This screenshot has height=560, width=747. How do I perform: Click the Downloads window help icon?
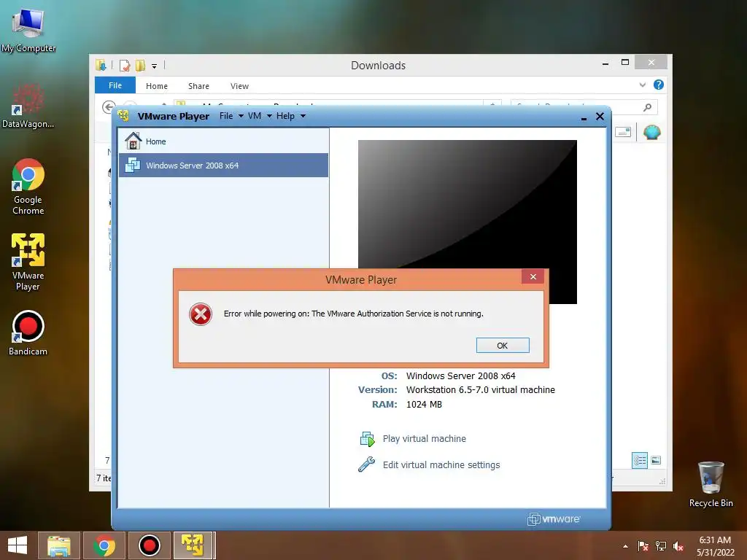659,85
